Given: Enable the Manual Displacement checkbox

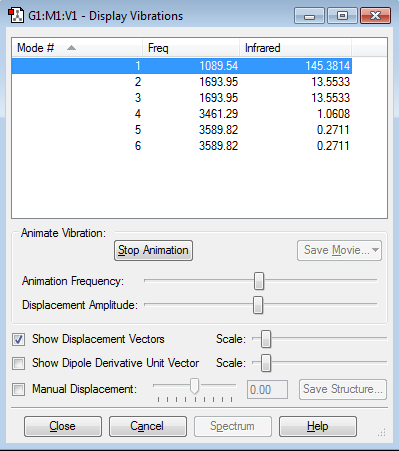Looking at the screenshot, I should (18, 389).
